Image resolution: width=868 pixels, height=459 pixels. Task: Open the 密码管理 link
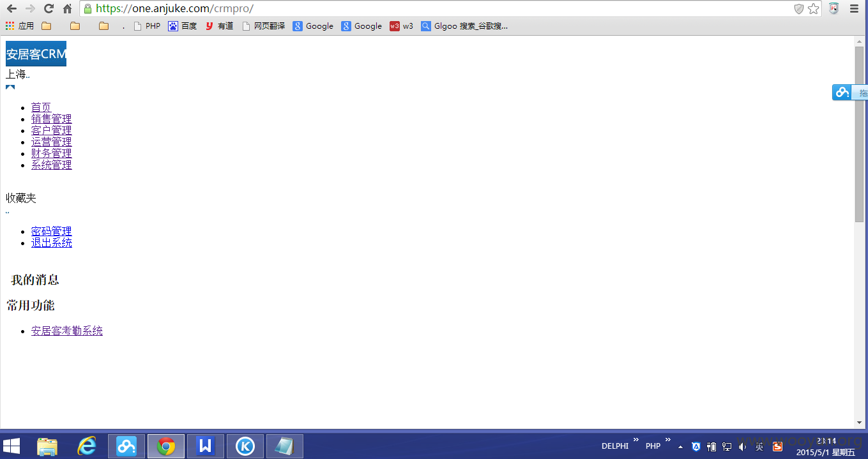51,231
